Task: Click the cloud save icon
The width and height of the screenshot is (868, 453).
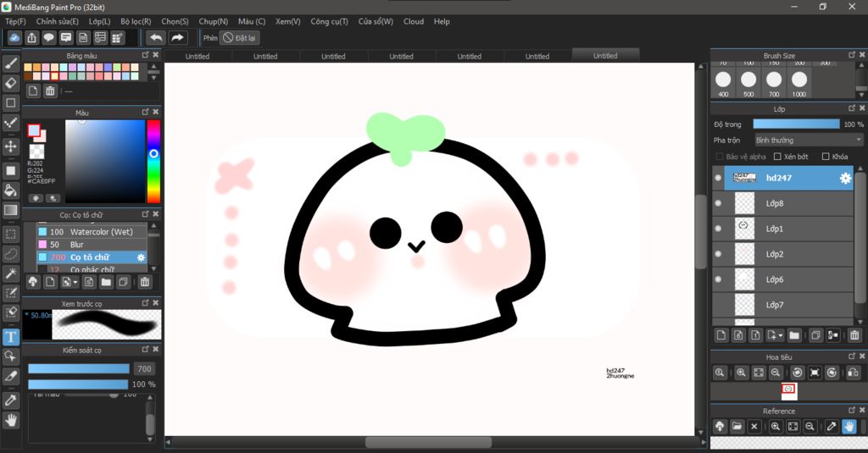Action: [14, 37]
